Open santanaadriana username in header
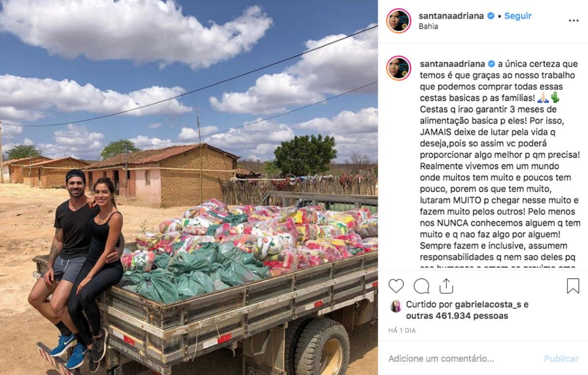 pyautogui.click(x=452, y=16)
